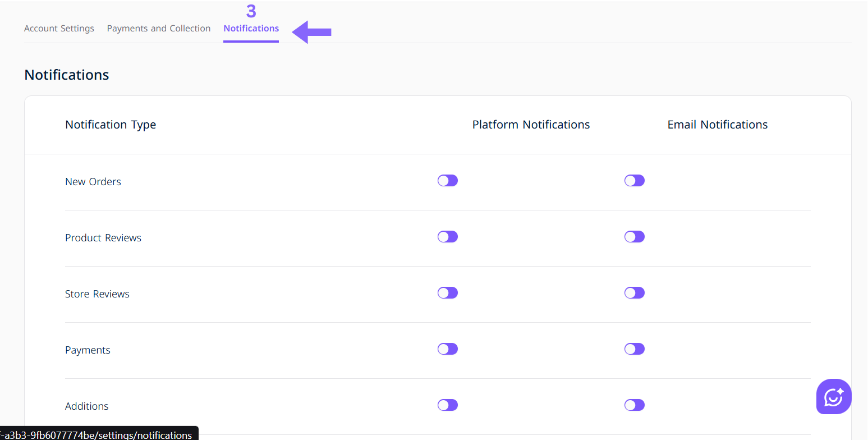Image resolution: width=868 pixels, height=440 pixels.
Task: Click the Additions row label
Action: (87, 406)
